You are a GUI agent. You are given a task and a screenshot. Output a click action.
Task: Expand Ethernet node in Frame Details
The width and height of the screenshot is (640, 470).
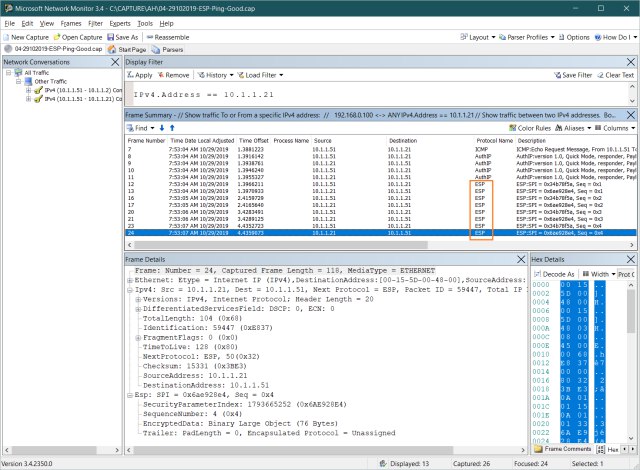(129, 280)
